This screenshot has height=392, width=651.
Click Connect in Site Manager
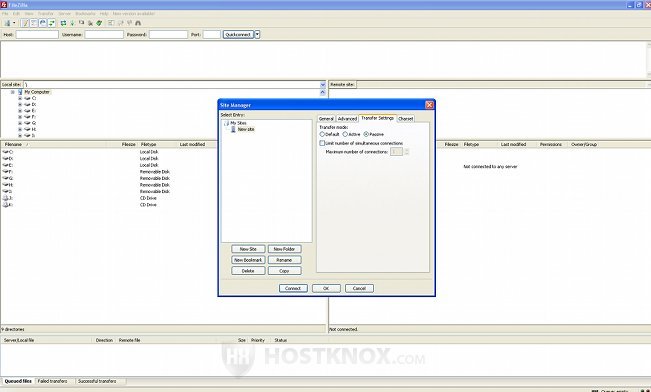[x=293, y=288]
